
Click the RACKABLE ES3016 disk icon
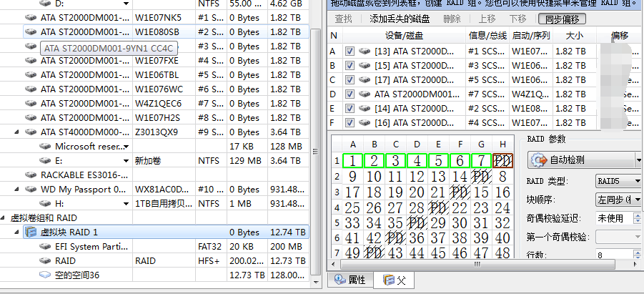pos(30,175)
